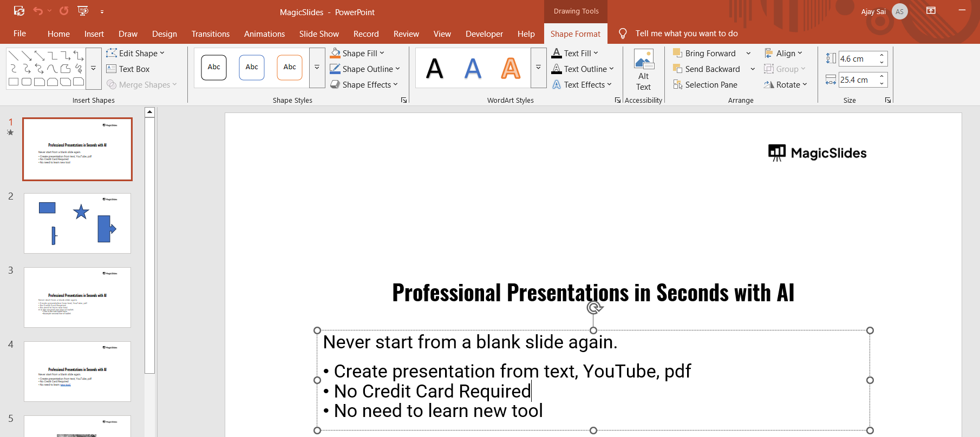
Task: Apply the blue outline Abc shape style
Action: pos(252,68)
